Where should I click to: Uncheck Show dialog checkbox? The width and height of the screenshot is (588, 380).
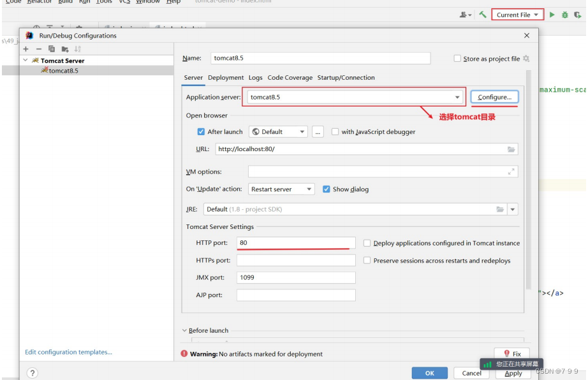click(327, 189)
